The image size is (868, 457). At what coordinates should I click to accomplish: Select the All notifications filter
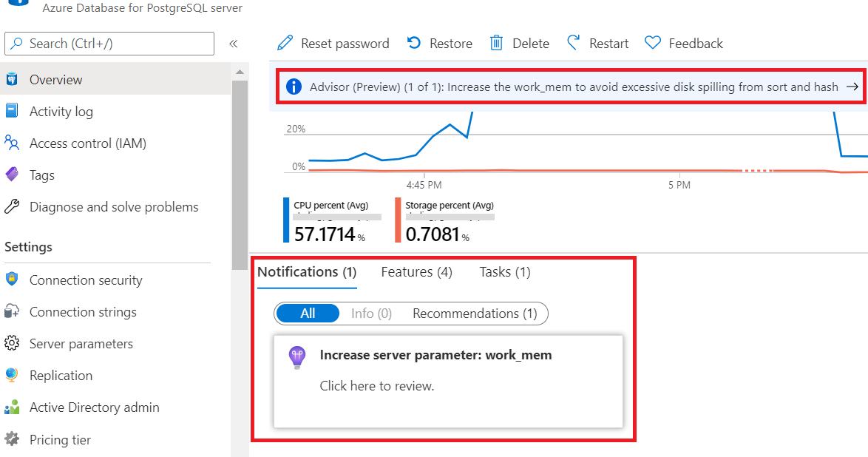pos(308,313)
